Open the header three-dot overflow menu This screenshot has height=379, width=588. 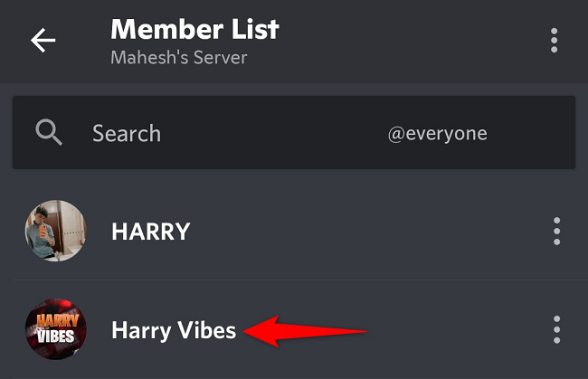(x=554, y=41)
